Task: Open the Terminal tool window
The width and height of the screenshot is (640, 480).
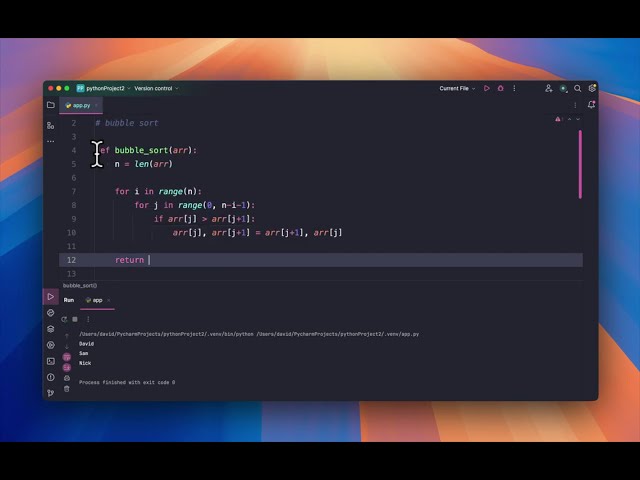Action: coord(51,361)
